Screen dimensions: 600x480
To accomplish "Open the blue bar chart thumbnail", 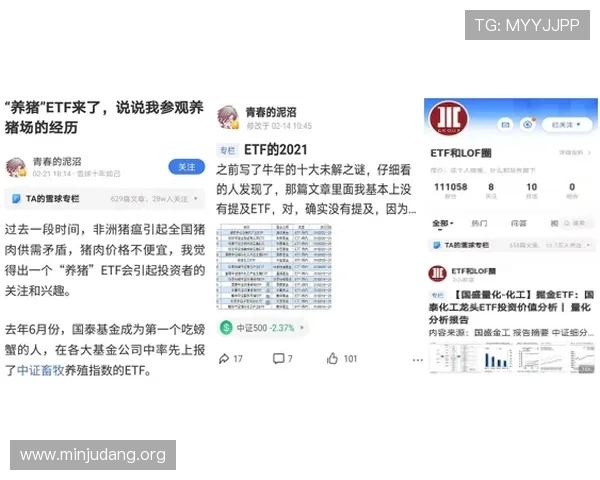I will point(498,358).
